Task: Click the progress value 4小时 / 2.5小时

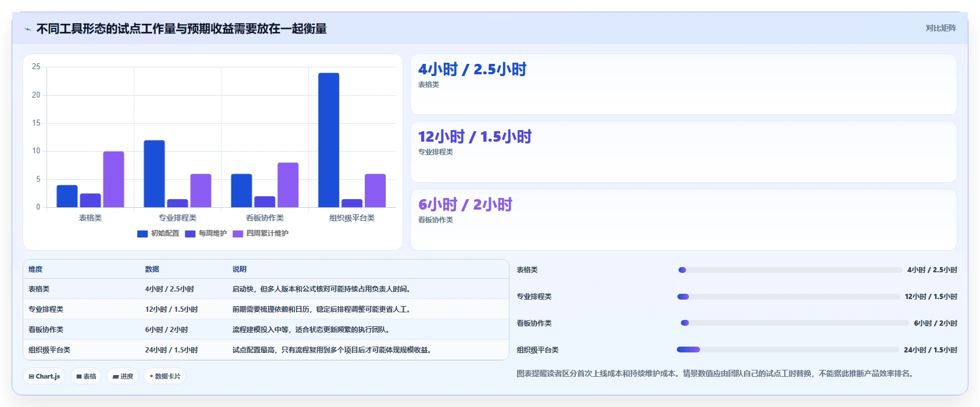Action: (x=932, y=270)
